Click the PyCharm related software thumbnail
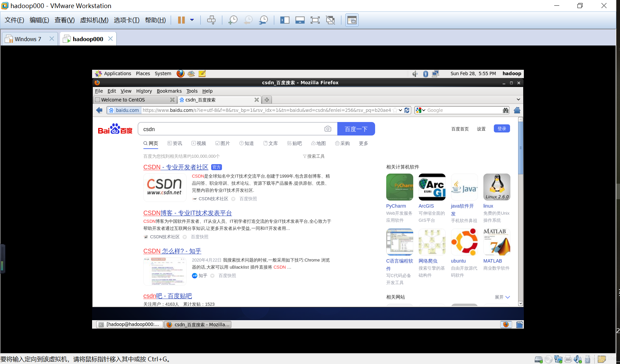Viewport: 620px width, 364px height. (400, 187)
